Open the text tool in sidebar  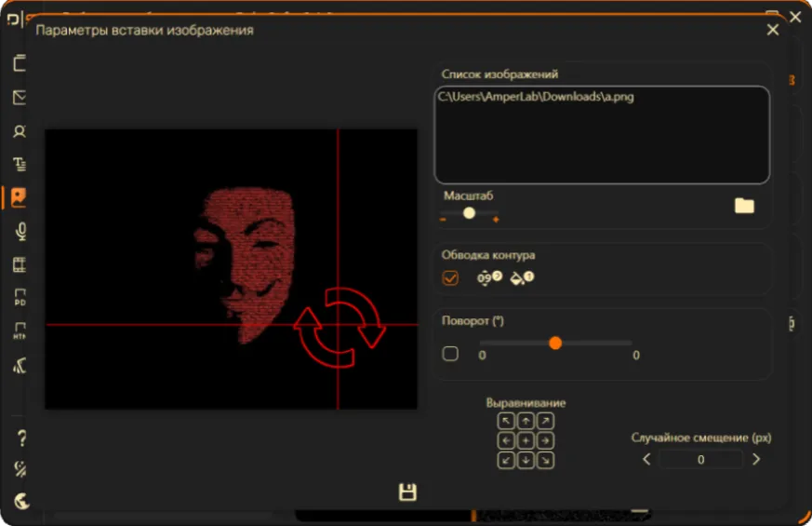point(20,164)
